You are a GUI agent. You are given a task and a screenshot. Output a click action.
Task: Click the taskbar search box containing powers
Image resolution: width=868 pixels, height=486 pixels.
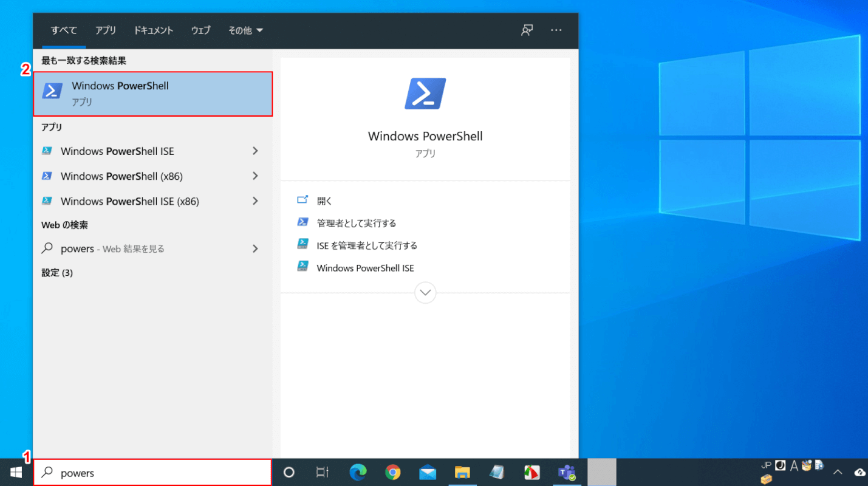point(152,473)
